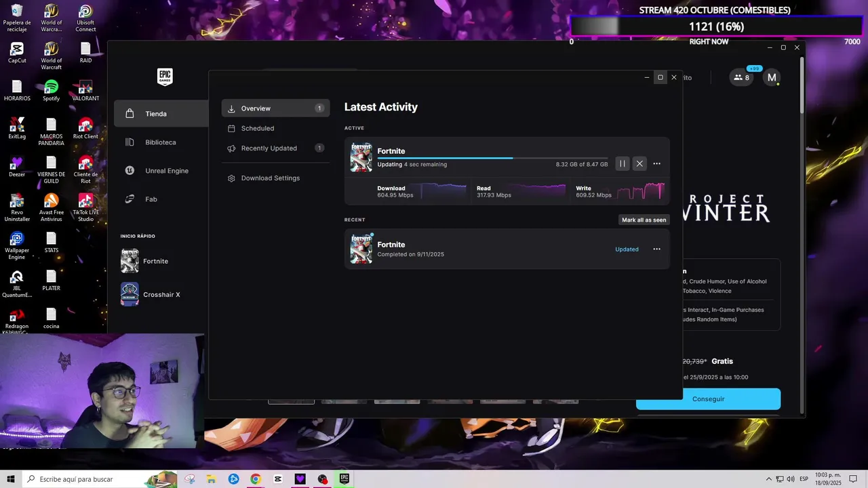Open Papelera de reciclaje desktop icon
The height and width of the screenshot is (488, 868).
(16, 18)
